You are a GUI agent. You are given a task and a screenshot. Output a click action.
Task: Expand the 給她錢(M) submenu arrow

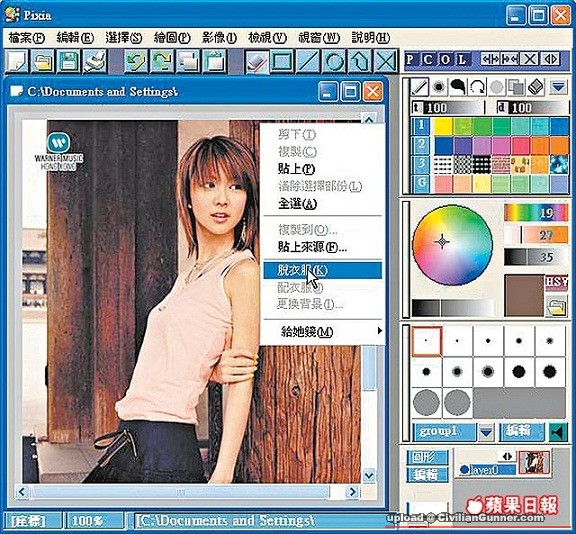(379, 331)
